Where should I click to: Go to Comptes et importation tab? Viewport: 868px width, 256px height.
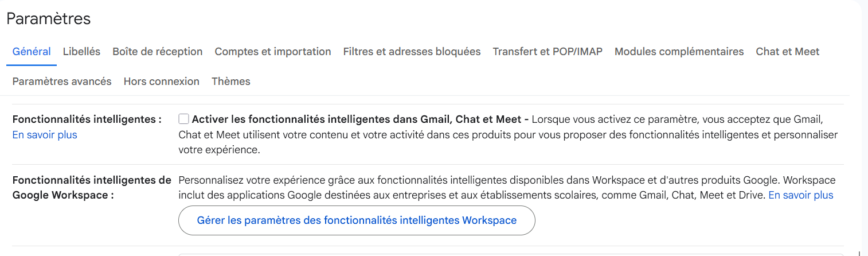[272, 52]
